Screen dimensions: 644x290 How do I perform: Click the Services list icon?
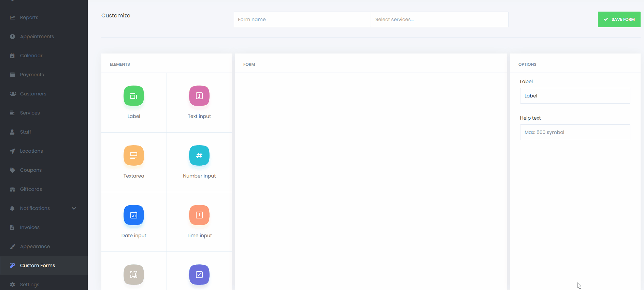[12, 113]
